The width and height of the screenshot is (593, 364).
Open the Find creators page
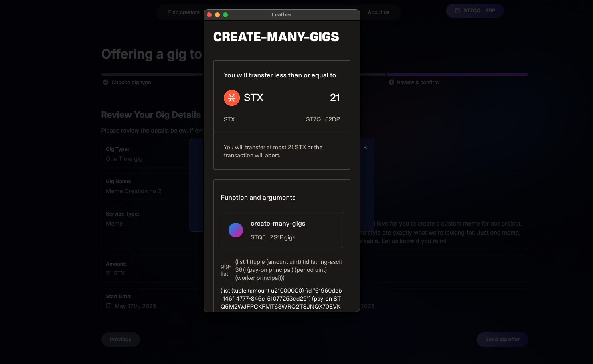click(184, 12)
